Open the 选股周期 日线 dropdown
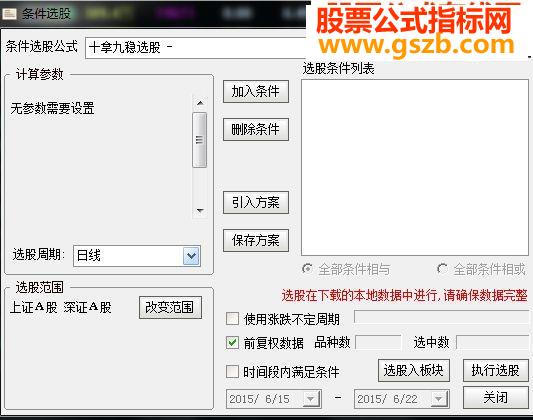The width and height of the screenshot is (533, 420). (191, 256)
